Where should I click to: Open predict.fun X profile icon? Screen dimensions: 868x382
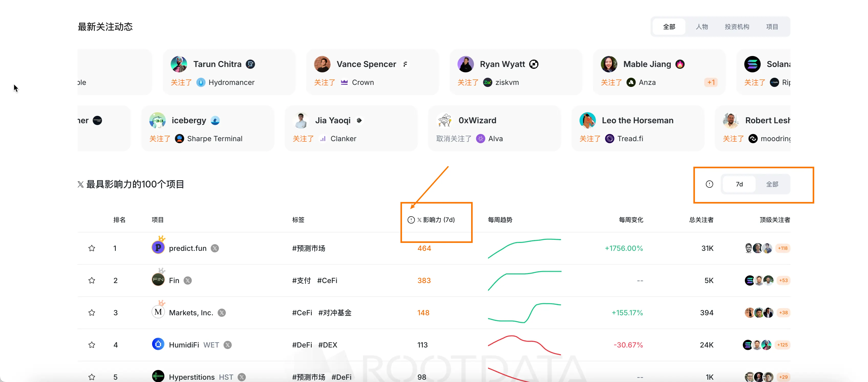click(215, 248)
